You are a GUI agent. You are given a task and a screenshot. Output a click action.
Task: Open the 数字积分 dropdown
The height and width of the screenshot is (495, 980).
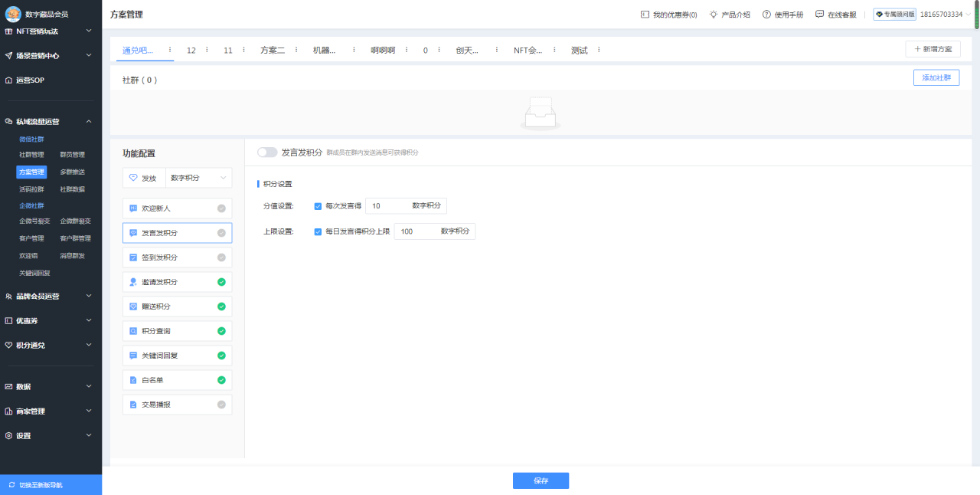pyautogui.click(x=198, y=177)
